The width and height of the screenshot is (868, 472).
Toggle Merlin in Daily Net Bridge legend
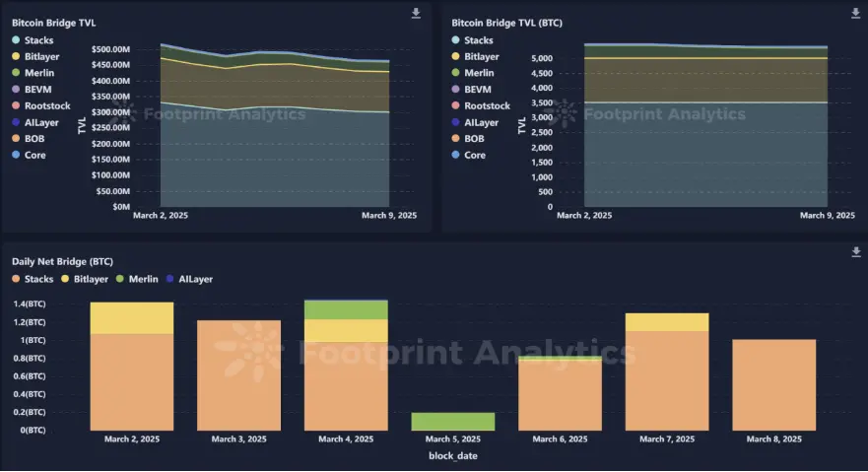pos(137,280)
